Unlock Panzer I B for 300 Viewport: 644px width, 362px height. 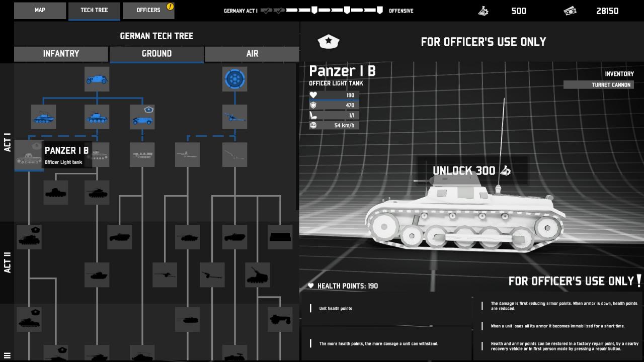[472, 171]
